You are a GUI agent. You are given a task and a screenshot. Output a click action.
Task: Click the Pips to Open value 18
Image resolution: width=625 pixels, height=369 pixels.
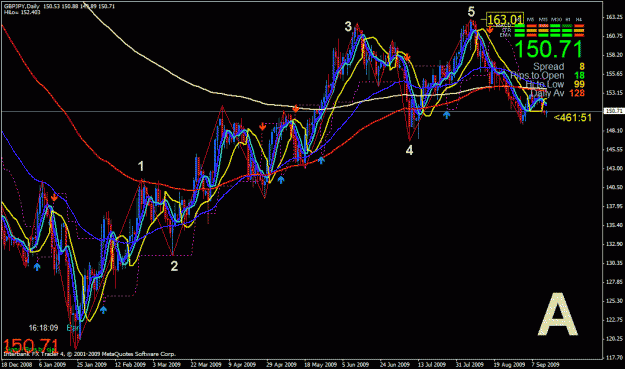pos(579,75)
